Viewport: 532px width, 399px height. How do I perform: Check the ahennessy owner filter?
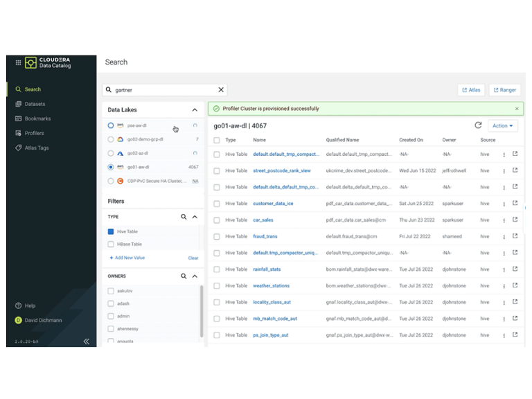[111, 329]
